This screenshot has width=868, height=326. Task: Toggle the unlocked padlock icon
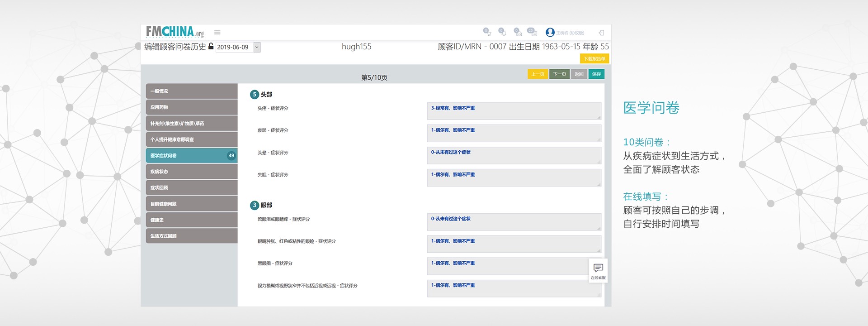click(x=211, y=46)
